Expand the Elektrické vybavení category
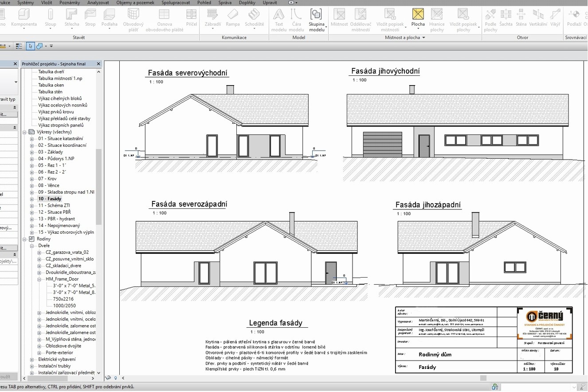The width and height of the screenshot is (588, 392). pos(32,360)
